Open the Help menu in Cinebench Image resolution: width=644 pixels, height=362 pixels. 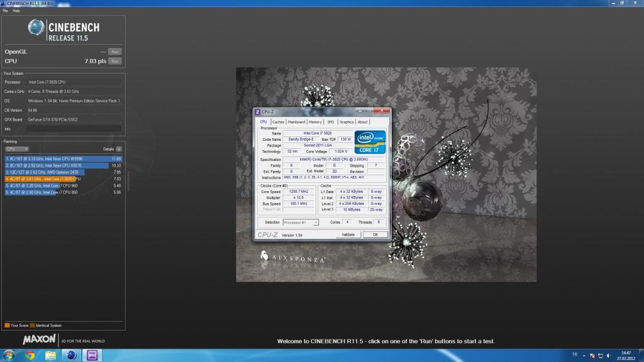[16, 11]
